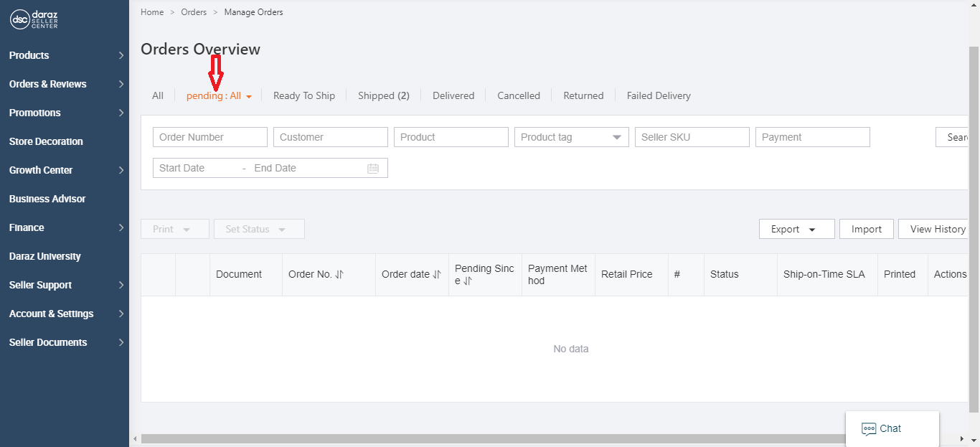Switch to the Shipped tab

384,95
